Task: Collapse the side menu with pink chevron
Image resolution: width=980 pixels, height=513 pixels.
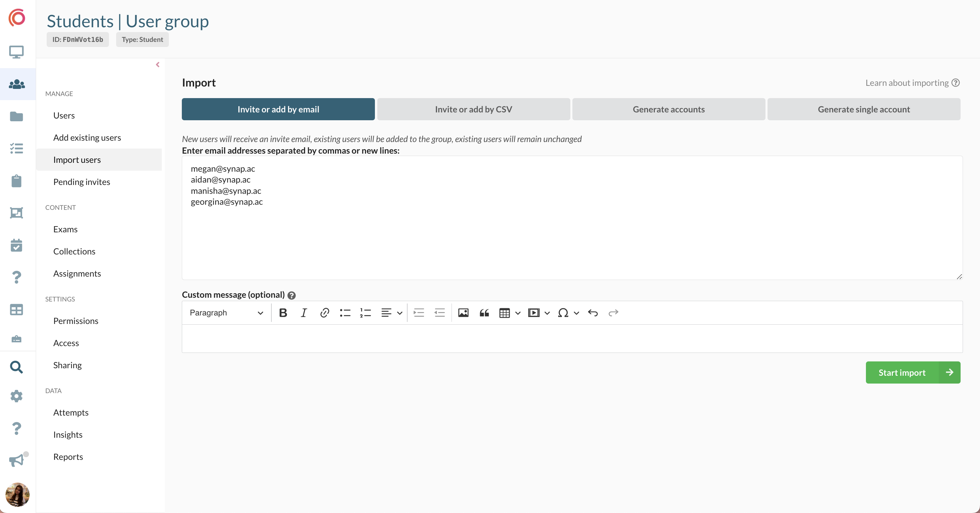Action: click(x=158, y=65)
